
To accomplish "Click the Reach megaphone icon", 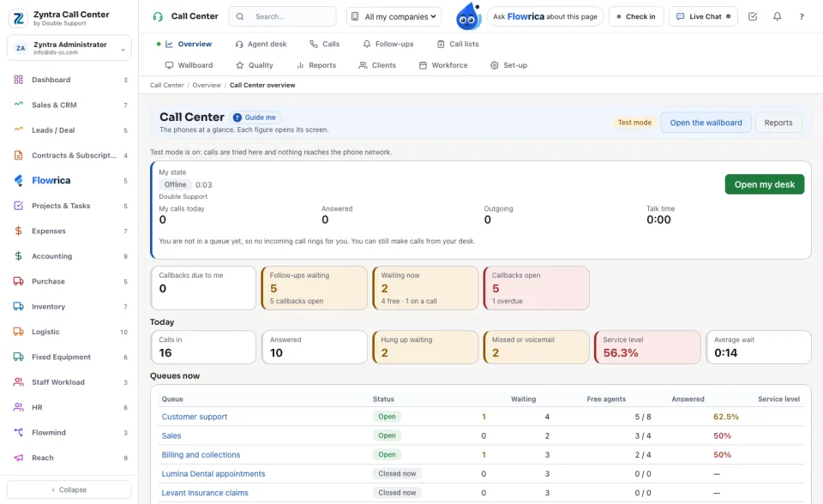I will [18, 457].
